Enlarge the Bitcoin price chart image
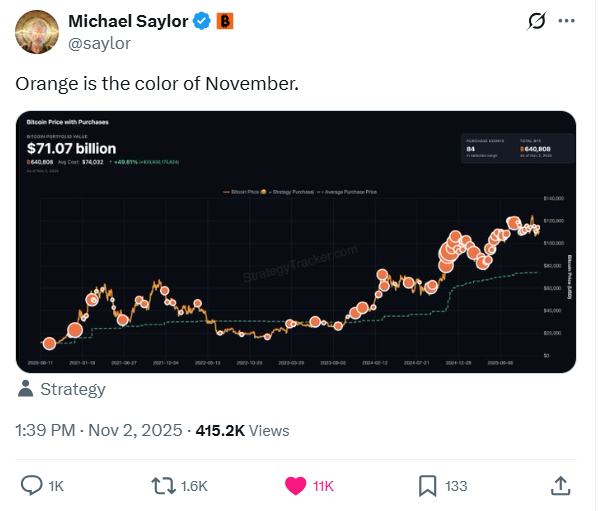This screenshot has height=511, width=604. coord(296,241)
